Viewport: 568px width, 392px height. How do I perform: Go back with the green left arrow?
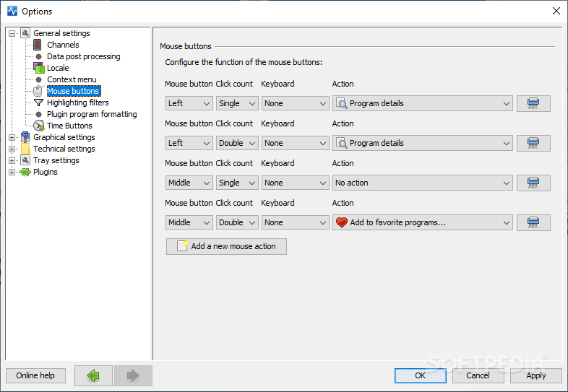click(x=93, y=375)
